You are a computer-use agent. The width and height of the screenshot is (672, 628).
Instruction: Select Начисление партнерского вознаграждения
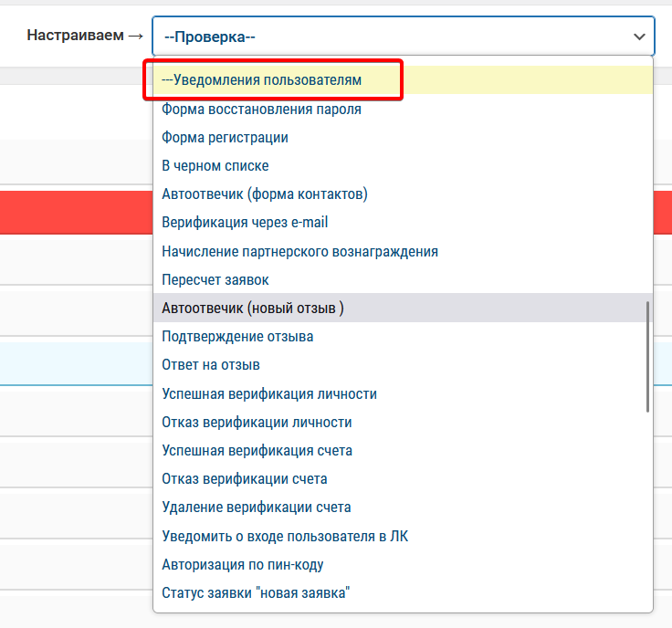(299, 251)
